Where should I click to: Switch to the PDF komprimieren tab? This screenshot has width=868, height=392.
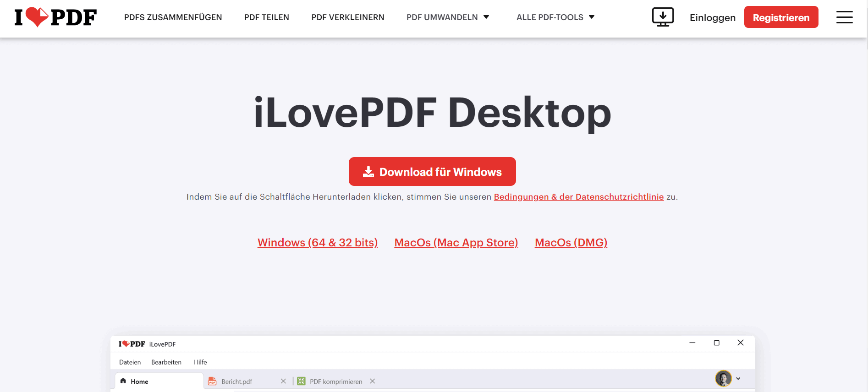336,381
